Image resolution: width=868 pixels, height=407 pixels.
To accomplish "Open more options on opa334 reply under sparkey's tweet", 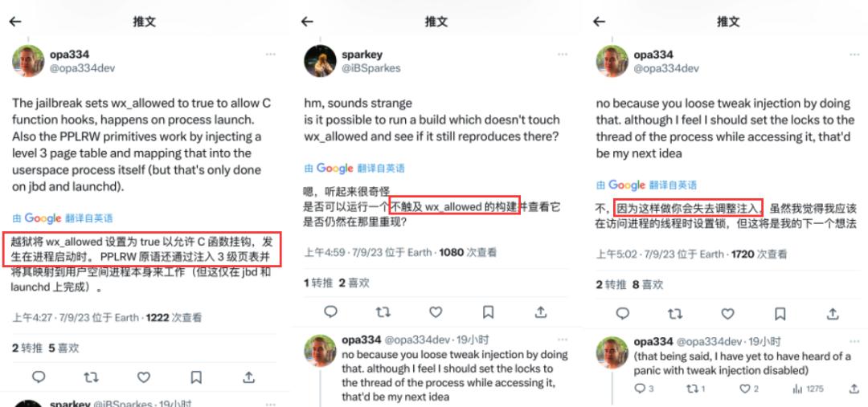I will pyautogui.click(x=563, y=340).
